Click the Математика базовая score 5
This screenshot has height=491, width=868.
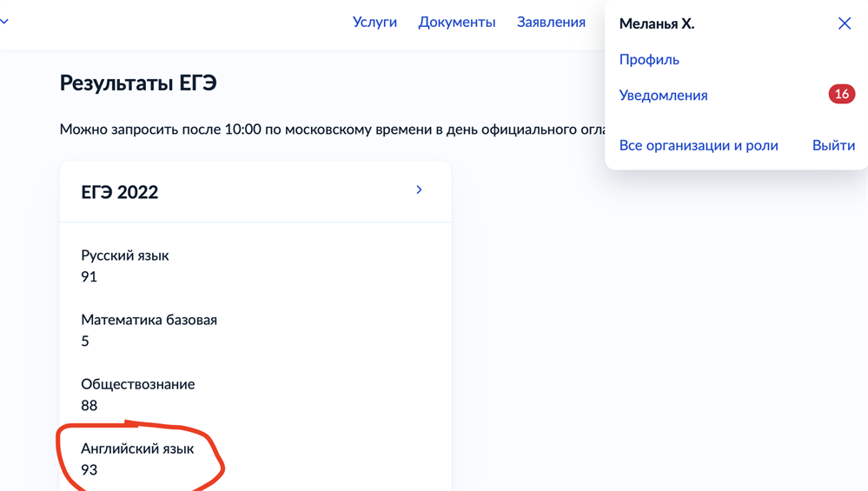point(84,341)
